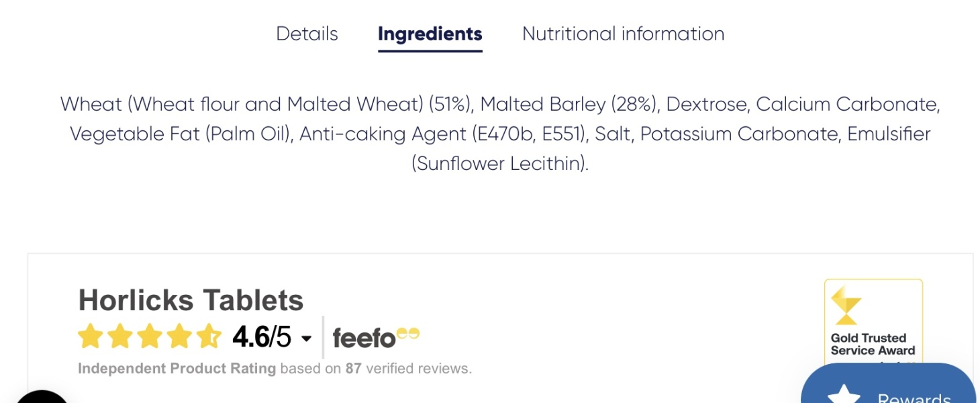Click the ingredients list paragraph
Viewport: 980px width, 403px height.
[x=499, y=134]
